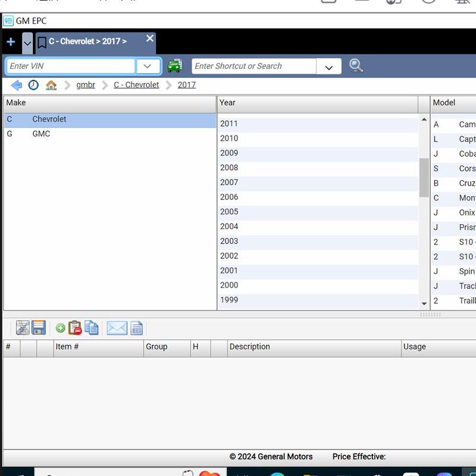Select year 2008

click(318, 168)
